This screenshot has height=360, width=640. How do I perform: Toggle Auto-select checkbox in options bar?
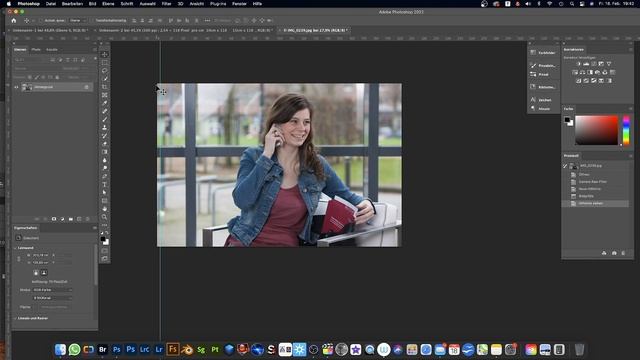click(x=41, y=20)
